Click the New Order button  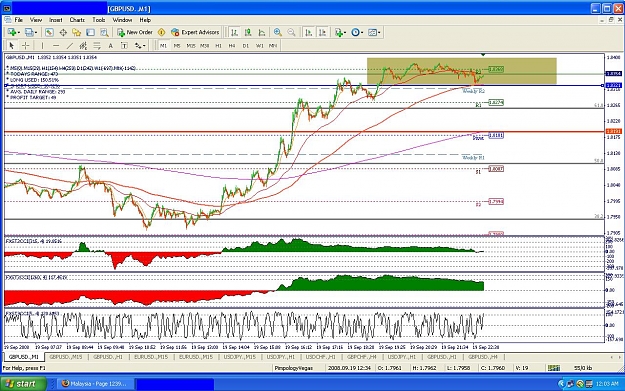tap(135, 32)
